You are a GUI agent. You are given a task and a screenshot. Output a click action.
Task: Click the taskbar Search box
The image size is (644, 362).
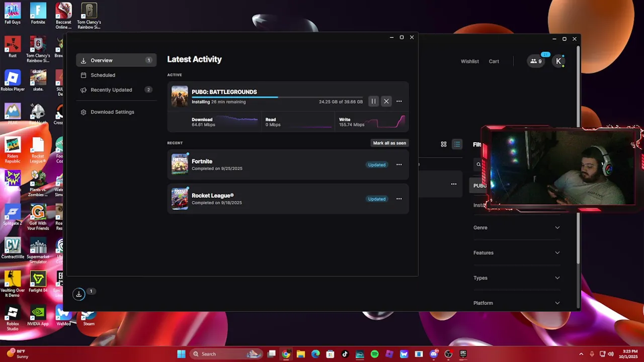[227, 354]
